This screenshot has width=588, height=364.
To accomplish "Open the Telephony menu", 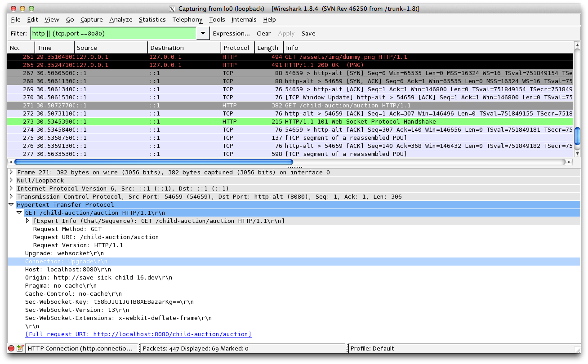I will point(187,20).
